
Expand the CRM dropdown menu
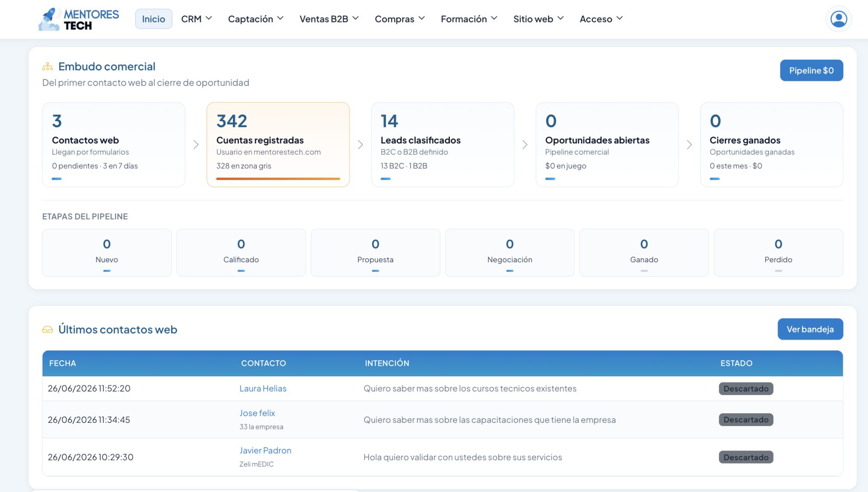coord(197,19)
